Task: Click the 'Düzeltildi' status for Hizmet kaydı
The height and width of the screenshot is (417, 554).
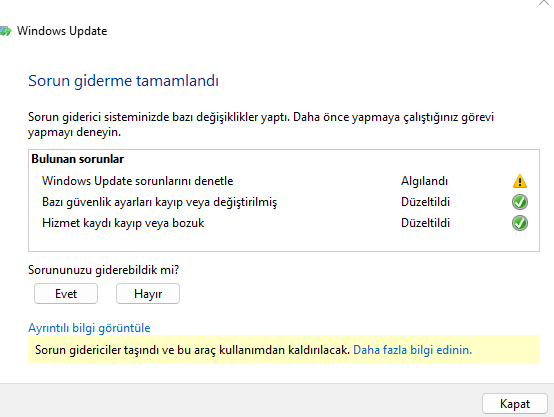Action: tap(425, 223)
